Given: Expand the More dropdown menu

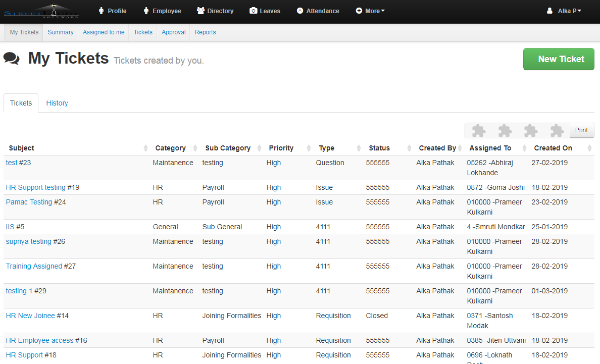Looking at the screenshot, I should pyautogui.click(x=370, y=11).
